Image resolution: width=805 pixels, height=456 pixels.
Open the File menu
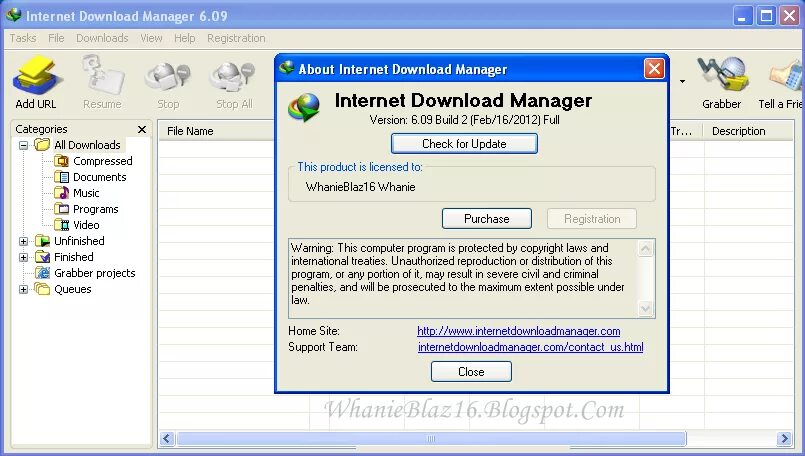point(56,38)
